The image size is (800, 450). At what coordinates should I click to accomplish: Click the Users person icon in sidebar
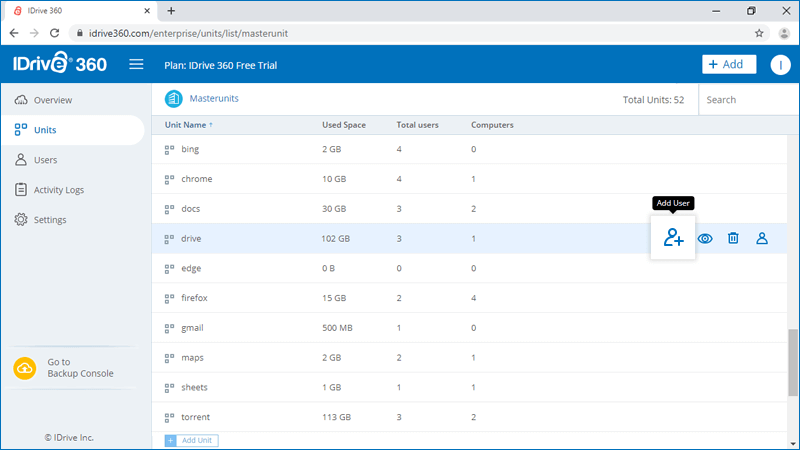pos(21,160)
